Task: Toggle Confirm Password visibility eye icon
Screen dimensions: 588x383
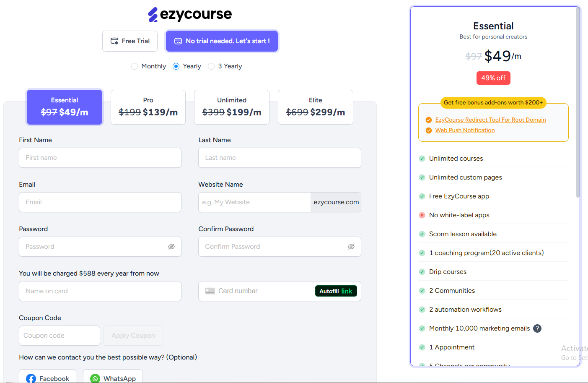Action: click(351, 247)
